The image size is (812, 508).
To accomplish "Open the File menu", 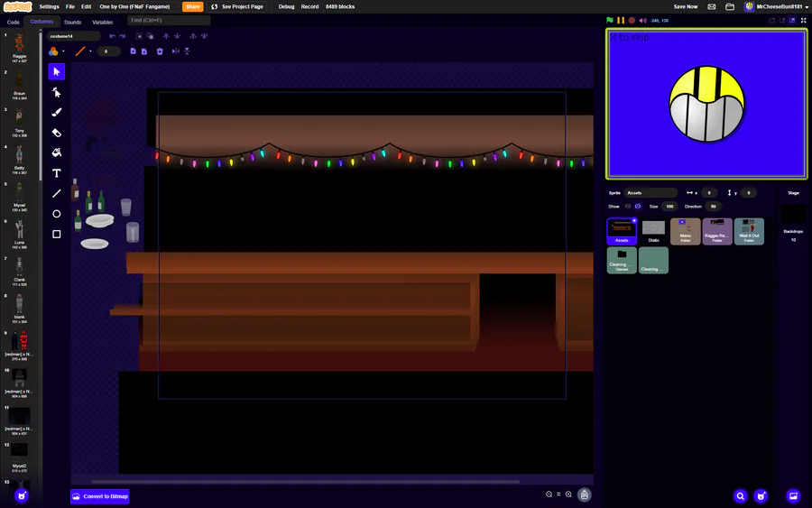I will tap(70, 6).
